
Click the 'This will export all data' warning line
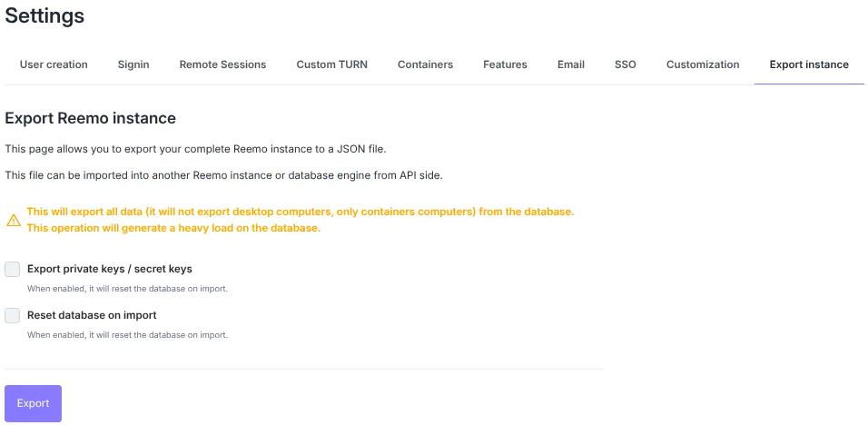tap(301, 212)
